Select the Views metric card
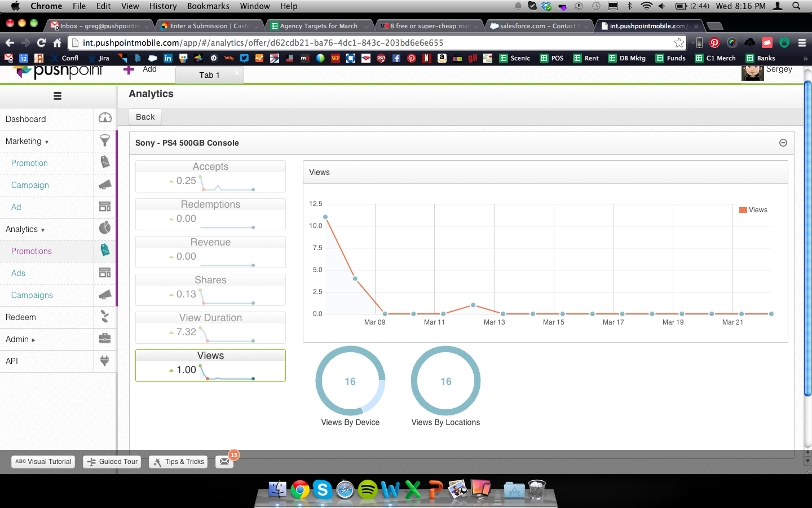Image resolution: width=812 pixels, height=508 pixels. pyautogui.click(x=210, y=365)
